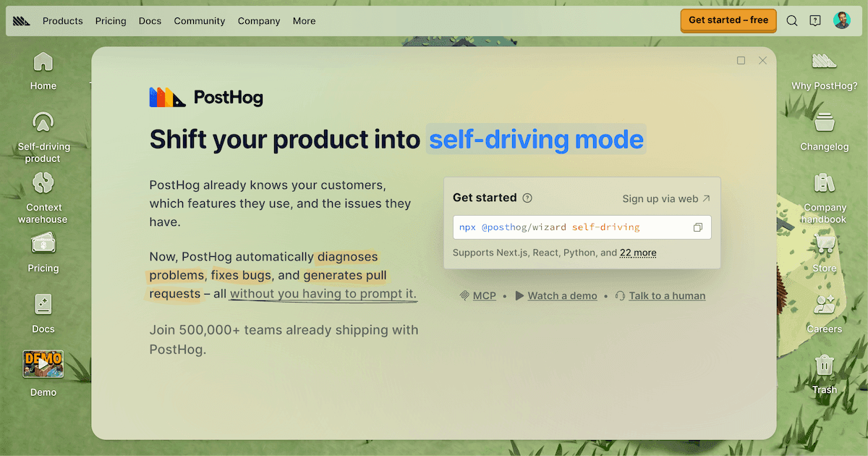Click the Sign up via web link
Viewport: 868px width, 456px height.
tap(666, 198)
